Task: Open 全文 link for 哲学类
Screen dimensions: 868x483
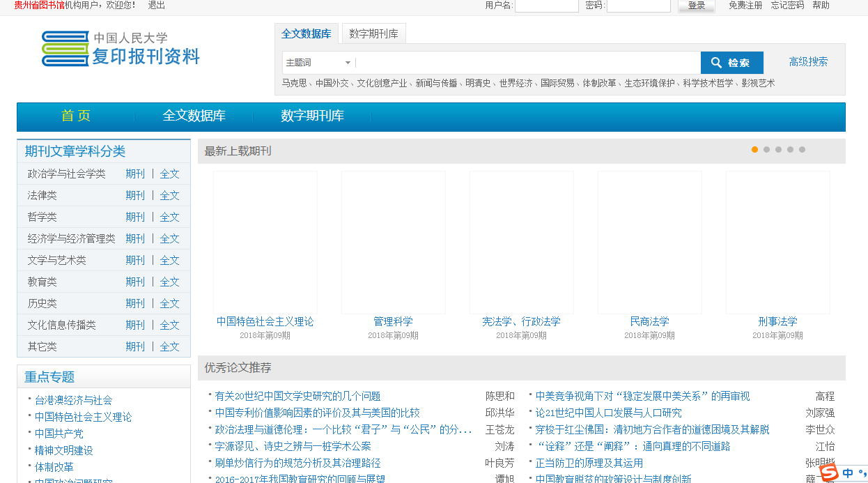Action: click(x=169, y=217)
